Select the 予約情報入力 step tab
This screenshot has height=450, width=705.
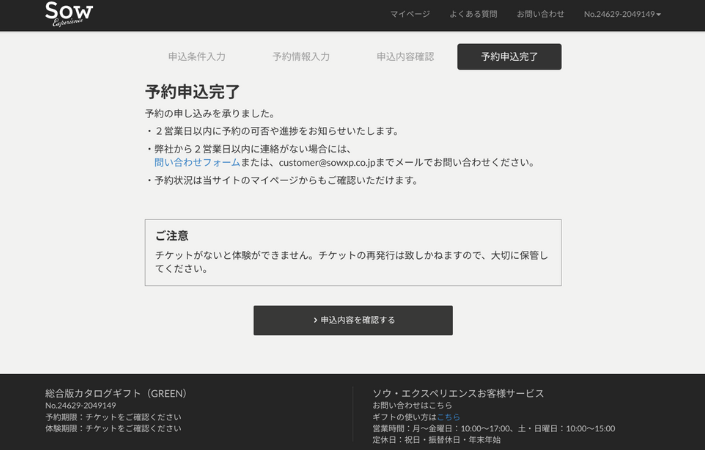pos(301,57)
